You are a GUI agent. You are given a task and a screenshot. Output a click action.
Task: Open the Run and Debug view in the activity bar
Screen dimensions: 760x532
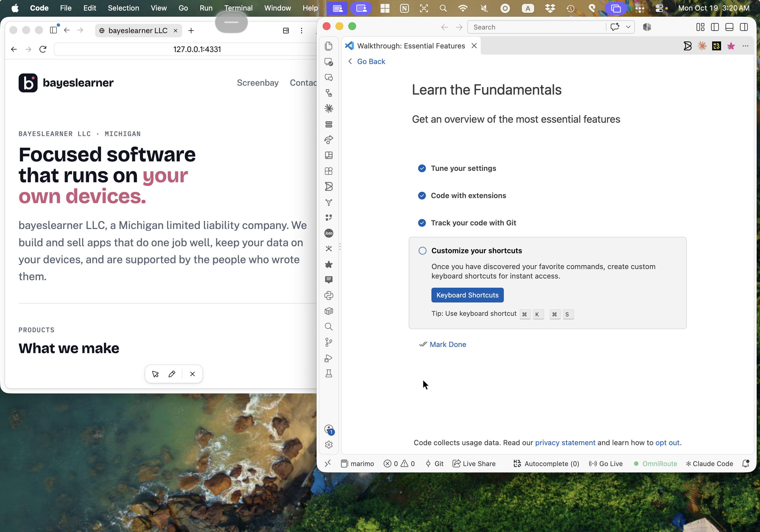click(329, 358)
